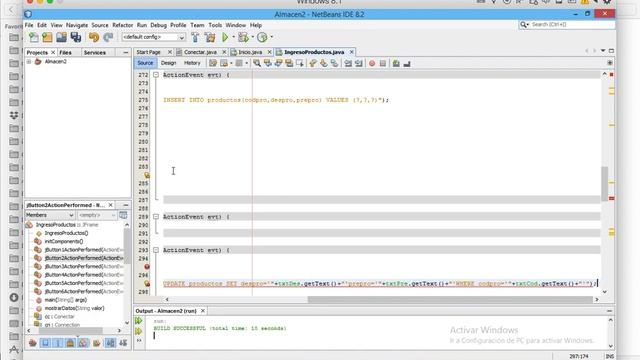Screen dimensions: 640x360
Task: Click the Find Next Occurrence editor icon
Action: click(278, 63)
